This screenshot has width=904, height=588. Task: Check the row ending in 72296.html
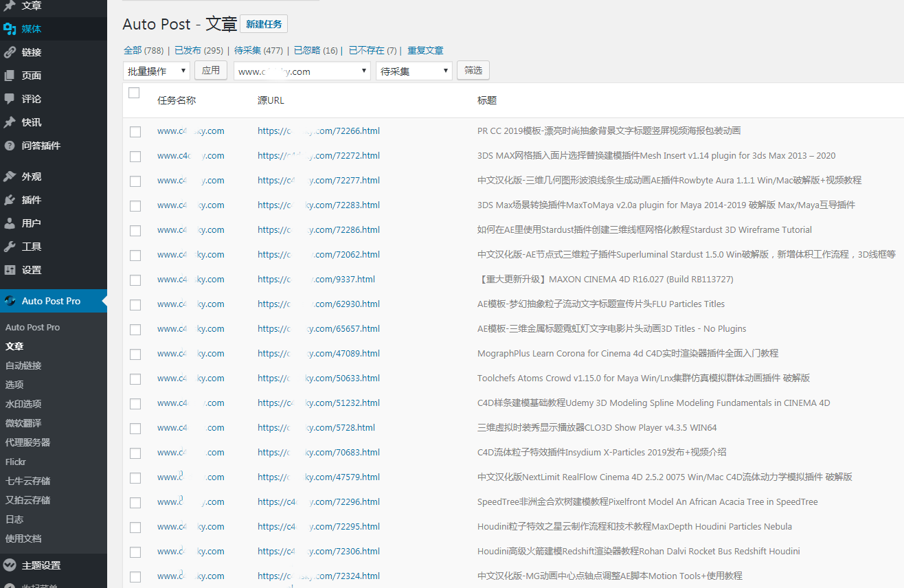135,503
